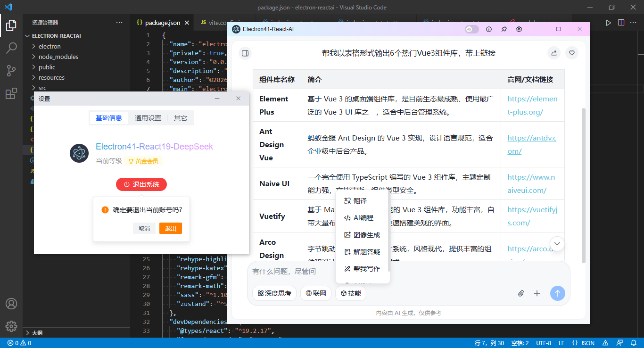Jump to bottom of the chat with the down arrow
This screenshot has height=348, width=644.
[x=557, y=243]
